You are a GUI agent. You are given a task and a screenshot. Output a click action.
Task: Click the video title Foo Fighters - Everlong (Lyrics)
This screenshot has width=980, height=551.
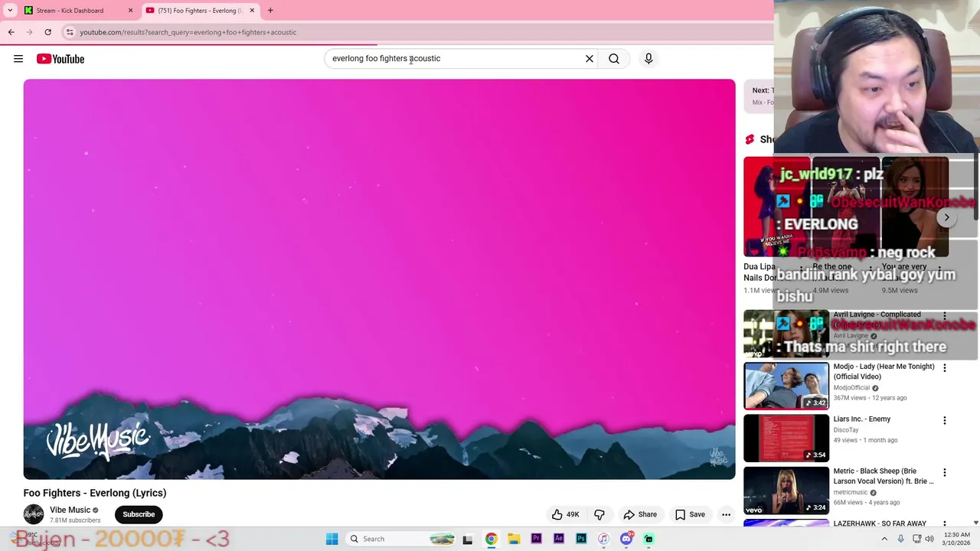point(95,493)
